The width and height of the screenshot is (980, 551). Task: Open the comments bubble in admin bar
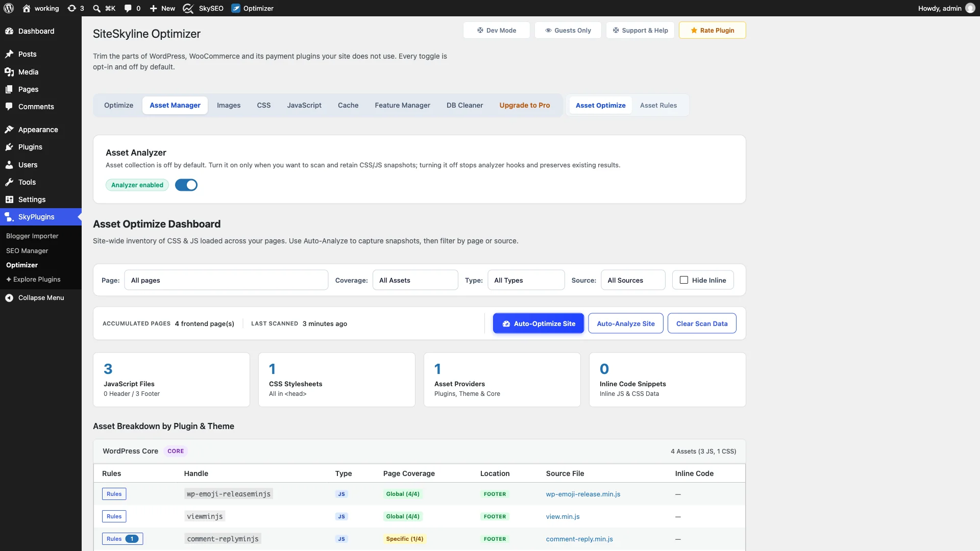click(x=128, y=8)
